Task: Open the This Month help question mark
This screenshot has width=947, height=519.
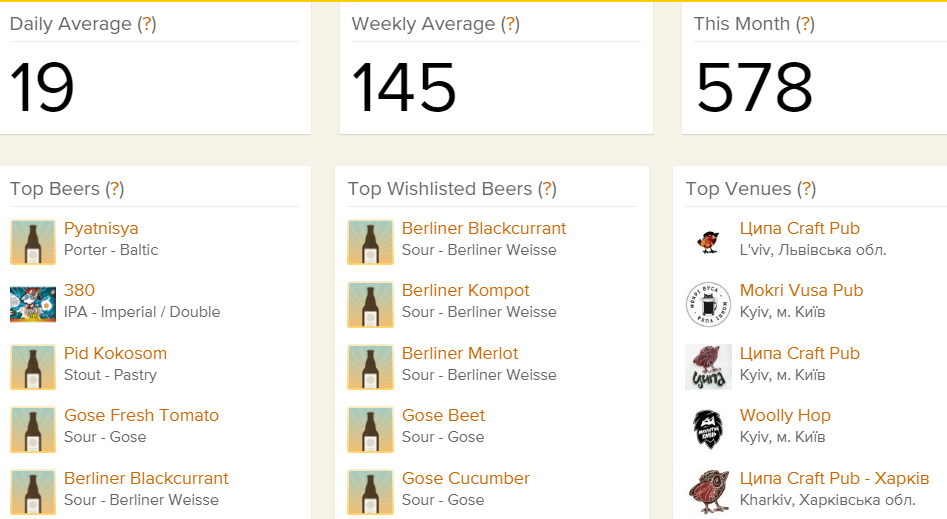Action: [805, 24]
